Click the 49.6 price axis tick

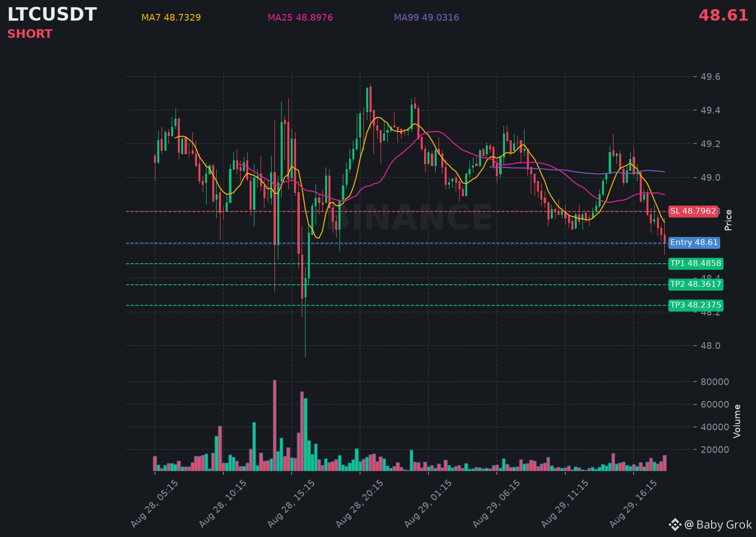[711, 77]
